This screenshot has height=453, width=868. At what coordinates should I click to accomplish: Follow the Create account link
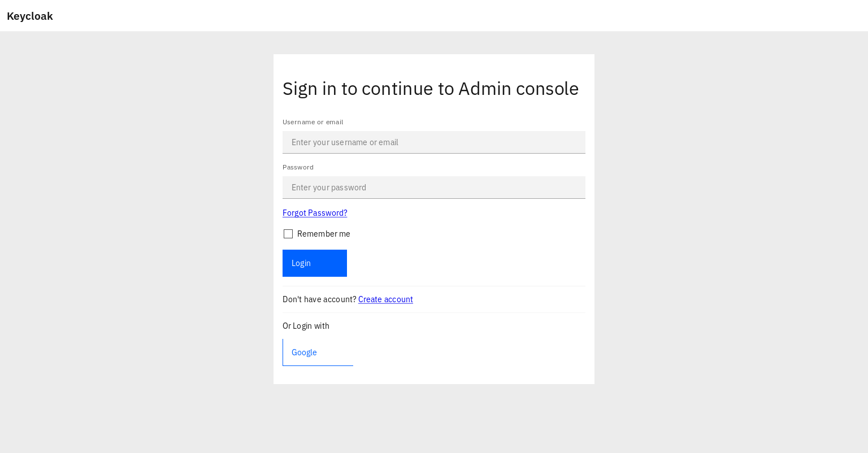pyautogui.click(x=385, y=299)
